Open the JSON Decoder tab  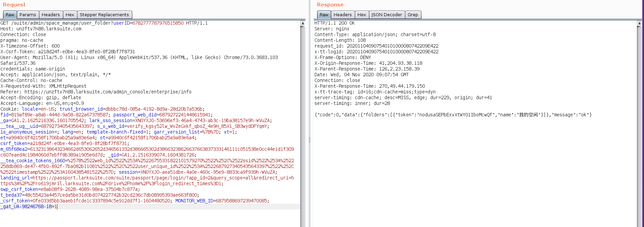click(x=386, y=15)
